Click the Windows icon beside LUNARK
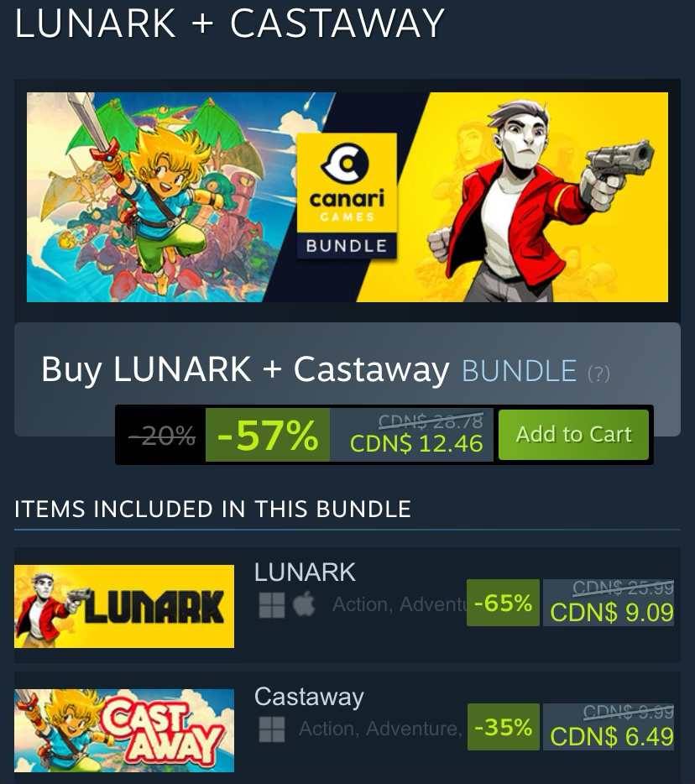 (x=272, y=605)
